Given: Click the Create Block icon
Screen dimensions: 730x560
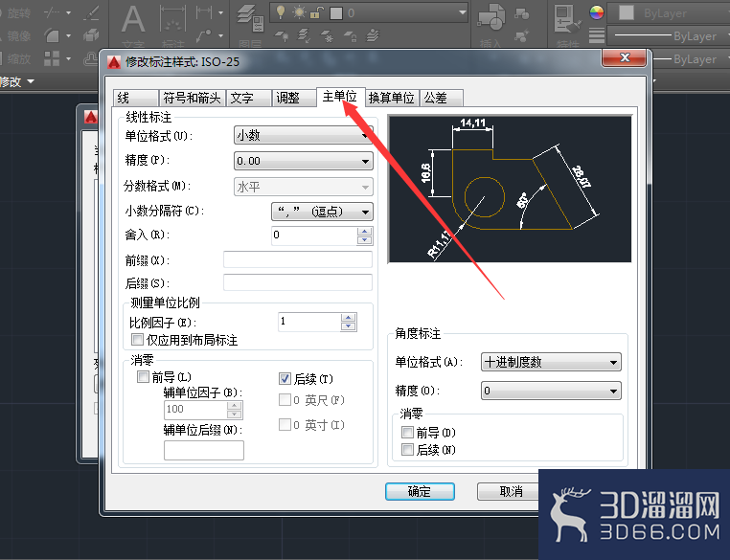Looking at the screenshot, I should coord(522,13).
